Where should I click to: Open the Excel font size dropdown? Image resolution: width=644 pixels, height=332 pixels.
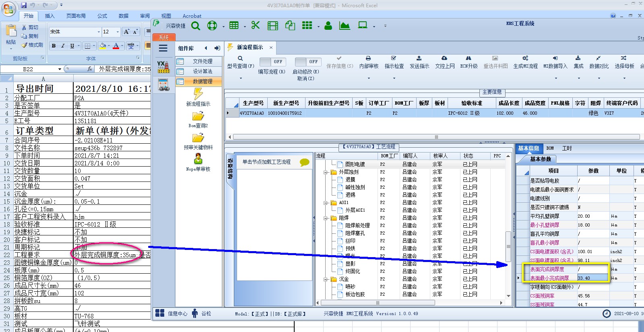(118, 32)
